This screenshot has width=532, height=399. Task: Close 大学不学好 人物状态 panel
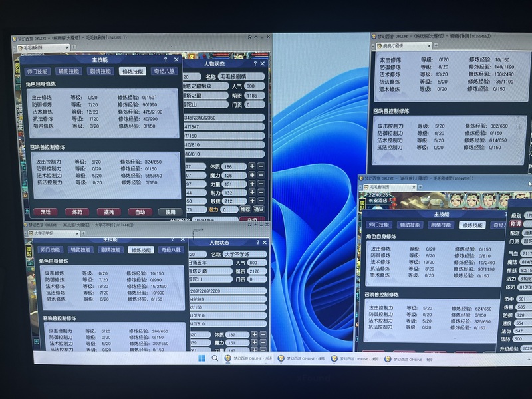[265, 243]
